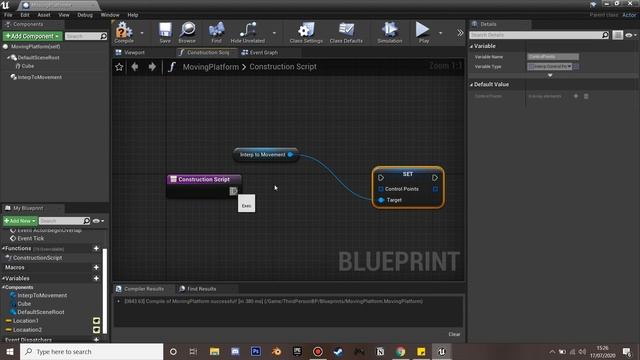Collapse the Default Value section
640x360 pixels.
471,84
